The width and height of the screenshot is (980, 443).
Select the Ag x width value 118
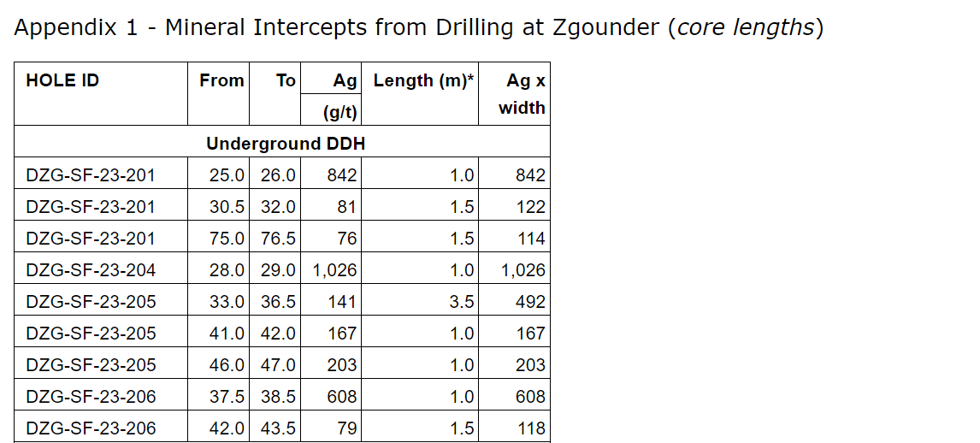coord(530,428)
